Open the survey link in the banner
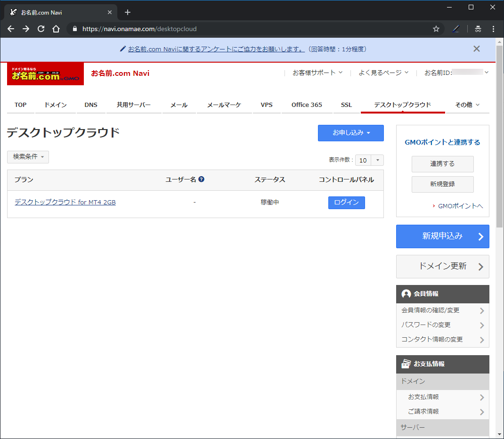The image size is (504, 439). [216, 49]
